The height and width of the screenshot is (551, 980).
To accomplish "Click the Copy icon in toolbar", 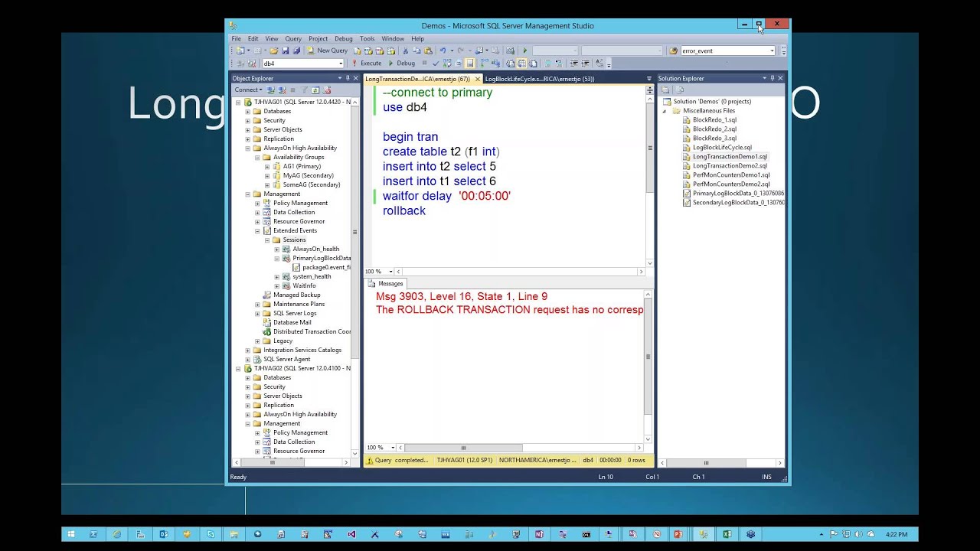I will click(417, 51).
